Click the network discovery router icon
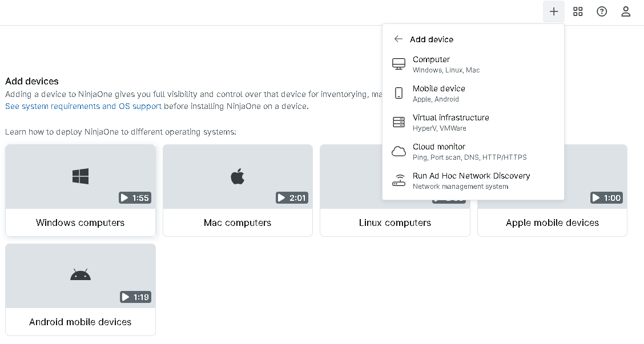This screenshot has height=344, width=644. (399, 180)
